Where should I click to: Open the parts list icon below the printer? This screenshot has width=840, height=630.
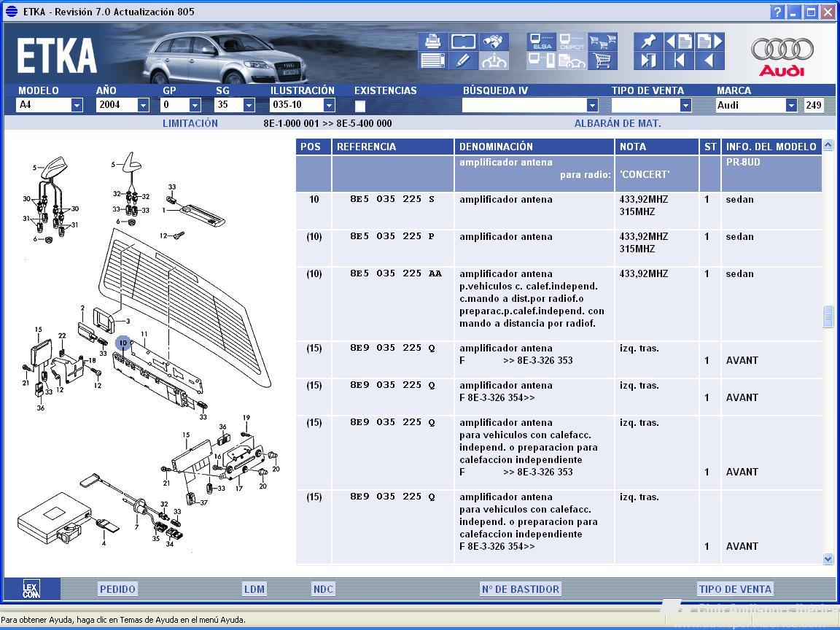click(433, 61)
